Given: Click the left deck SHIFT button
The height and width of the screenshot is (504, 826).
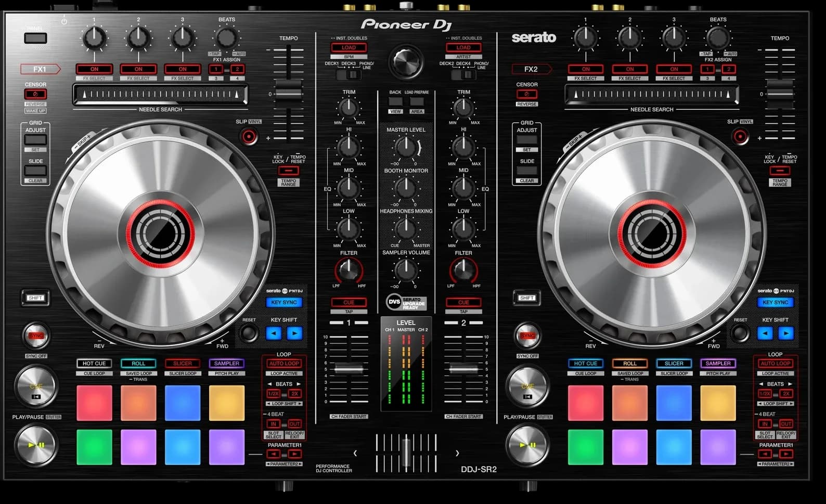Looking at the screenshot, I should [x=35, y=298].
